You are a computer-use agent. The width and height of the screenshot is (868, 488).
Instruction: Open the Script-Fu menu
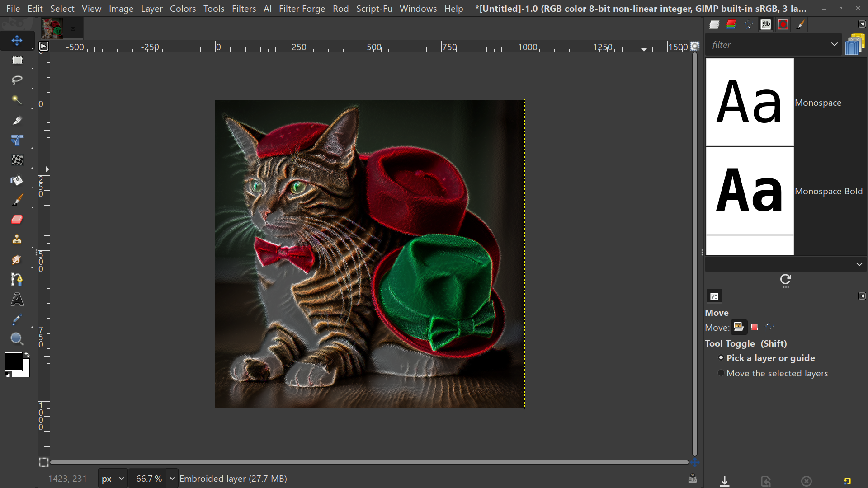tap(374, 9)
